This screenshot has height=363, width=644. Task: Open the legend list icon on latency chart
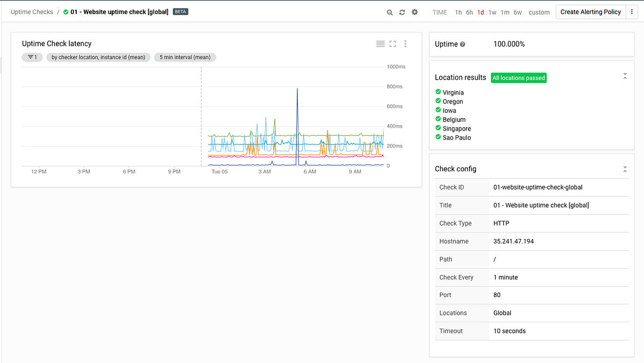[x=380, y=43]
